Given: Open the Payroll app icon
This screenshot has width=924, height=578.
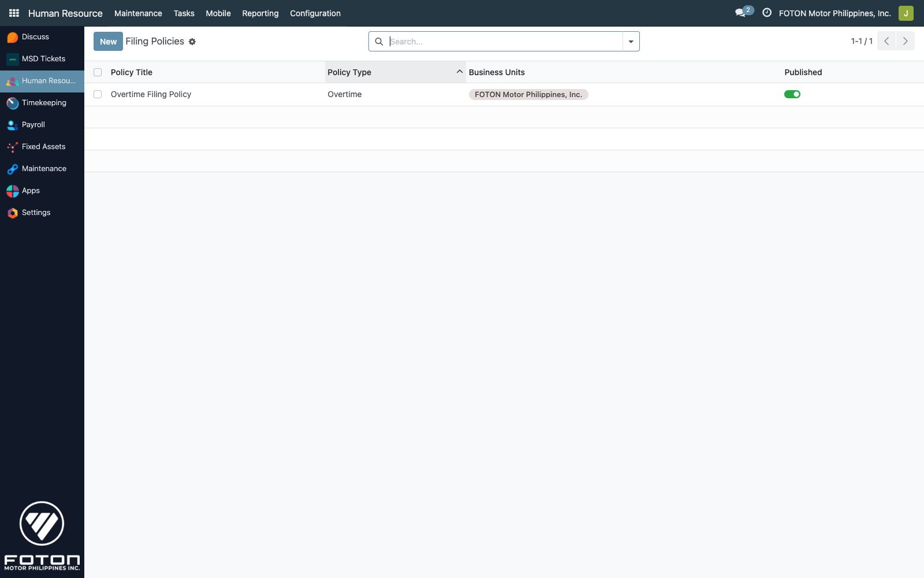Looking at the screenshot, I should (x=13, y=125).
